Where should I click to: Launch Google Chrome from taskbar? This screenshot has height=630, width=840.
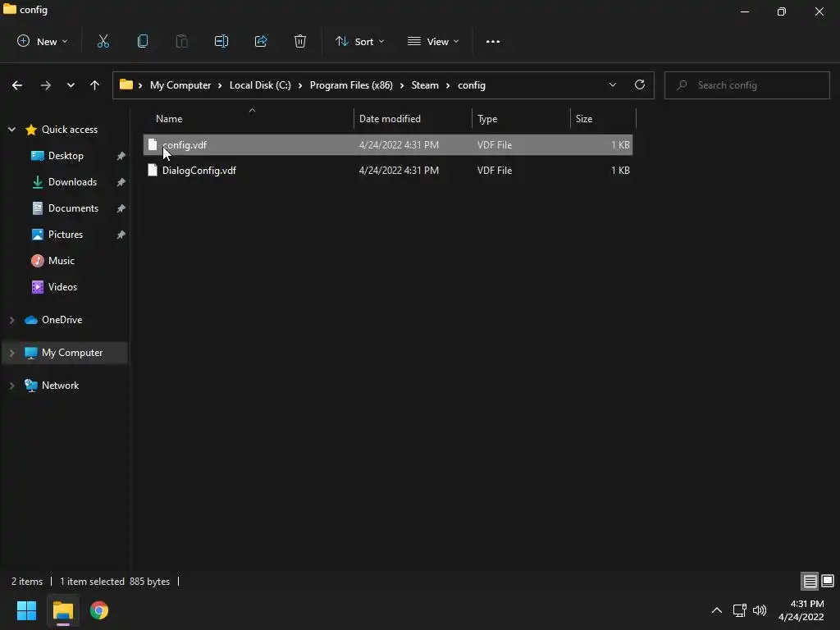(99, 610)
